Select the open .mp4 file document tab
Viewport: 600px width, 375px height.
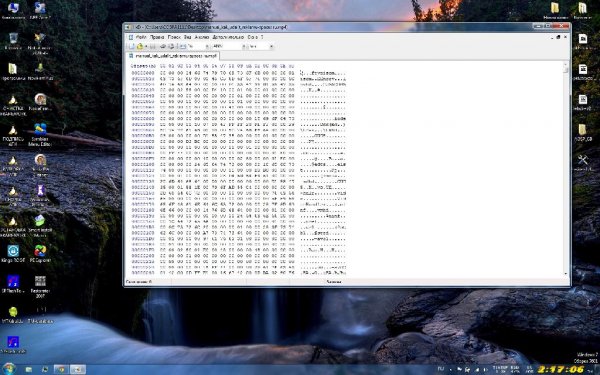pos(173,56)
